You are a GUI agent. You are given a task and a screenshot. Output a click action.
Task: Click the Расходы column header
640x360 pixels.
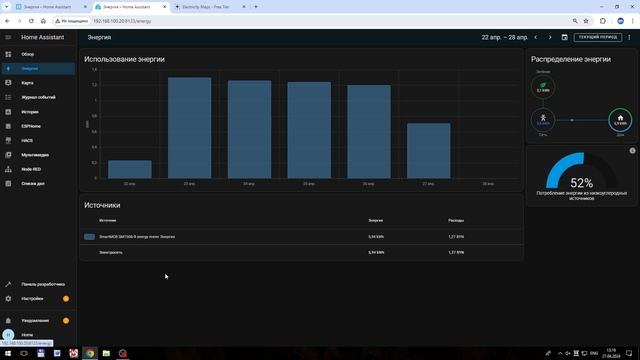[x=456, y=220]
